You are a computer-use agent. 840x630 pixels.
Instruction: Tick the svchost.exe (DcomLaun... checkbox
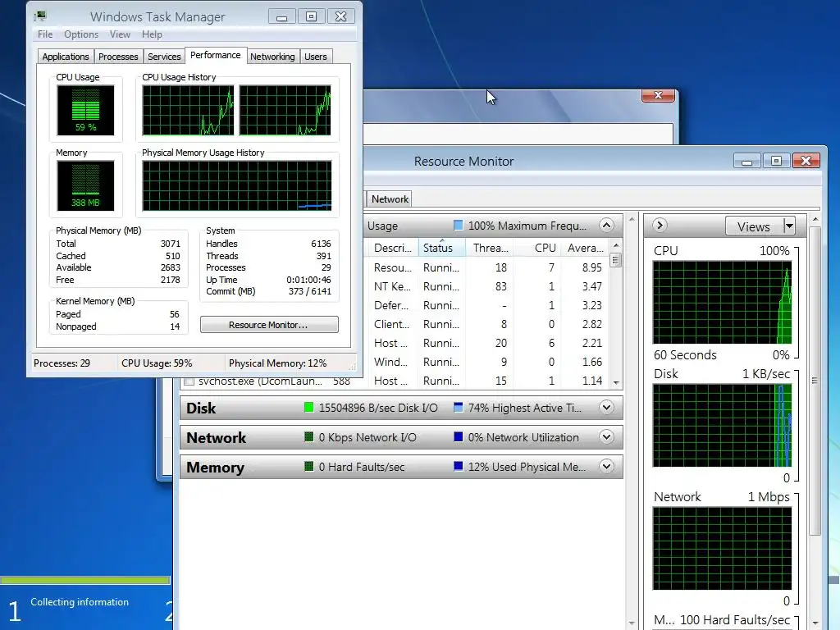[x=189, y=381]
